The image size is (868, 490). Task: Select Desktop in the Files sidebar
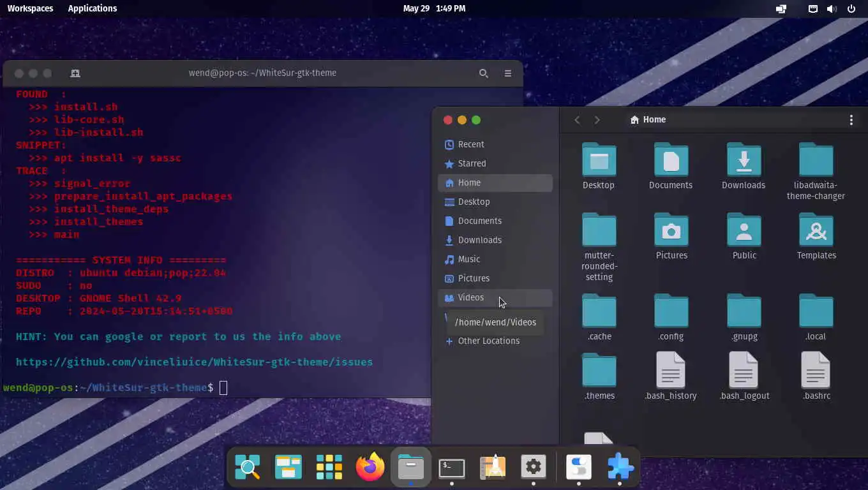tap(495, 202)
